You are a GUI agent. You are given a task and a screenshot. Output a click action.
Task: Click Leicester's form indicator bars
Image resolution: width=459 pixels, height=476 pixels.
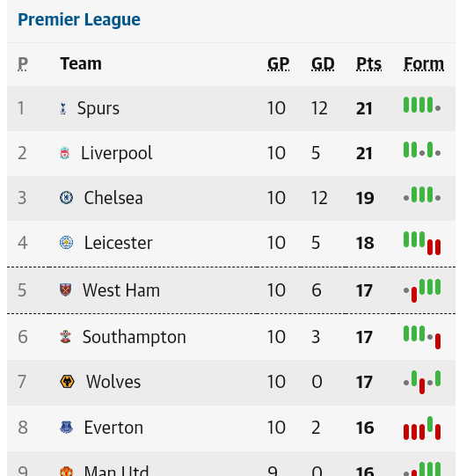click(422, 243)
